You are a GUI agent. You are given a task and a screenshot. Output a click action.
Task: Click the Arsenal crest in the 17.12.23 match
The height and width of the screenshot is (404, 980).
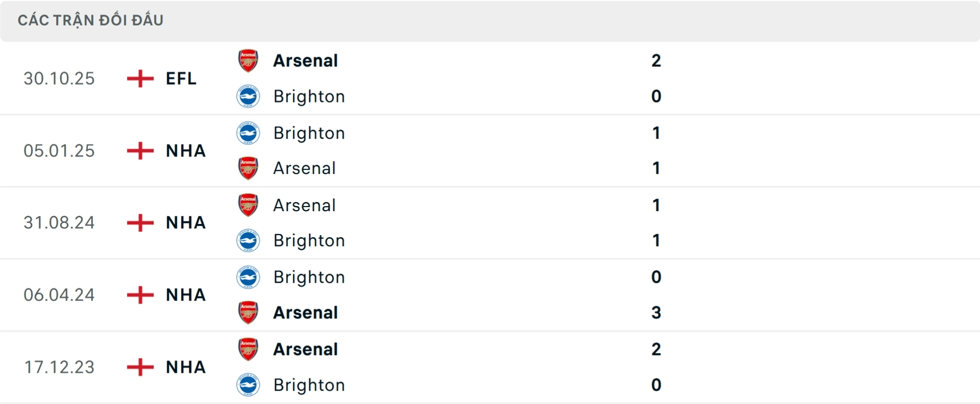[248, 349]
